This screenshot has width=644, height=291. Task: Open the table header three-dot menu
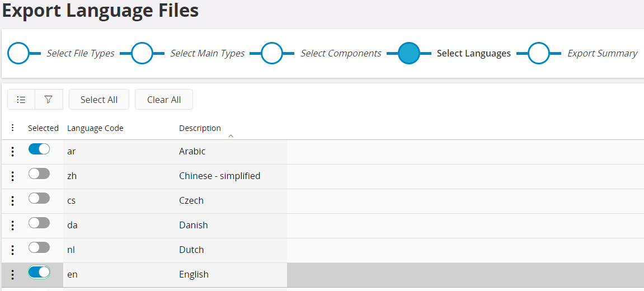(x=13, y=128)
